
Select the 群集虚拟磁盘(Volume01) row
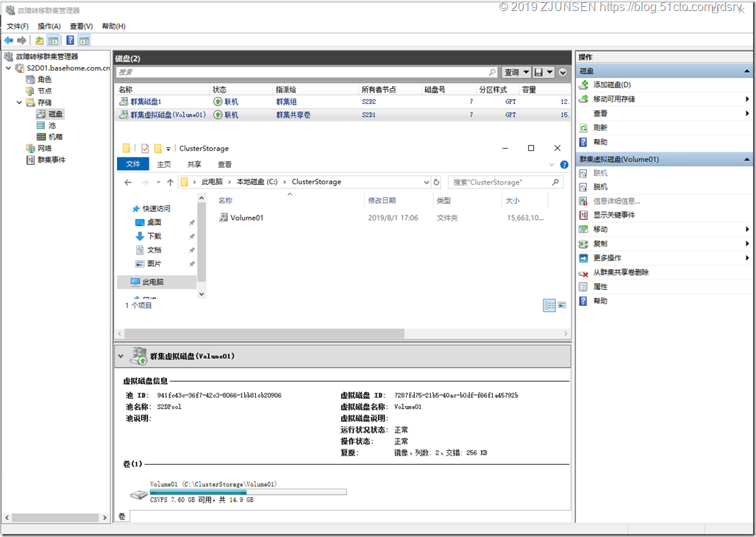343,115
